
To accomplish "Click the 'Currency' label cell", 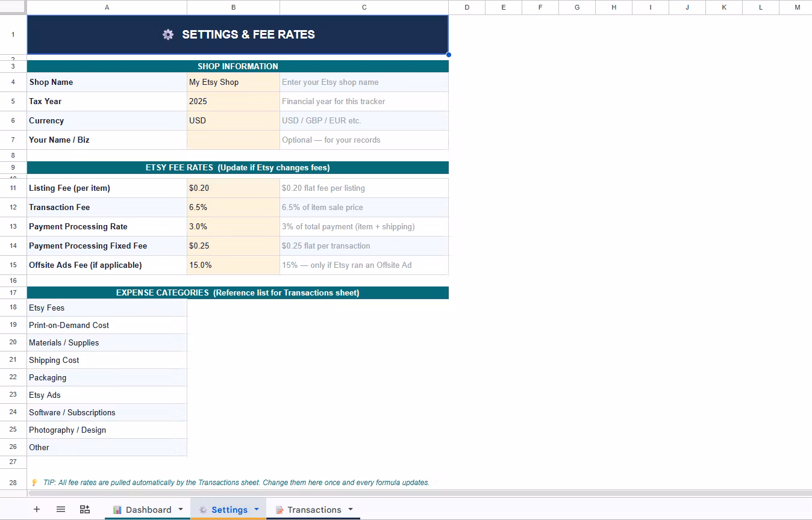I will tap(107, 120).
